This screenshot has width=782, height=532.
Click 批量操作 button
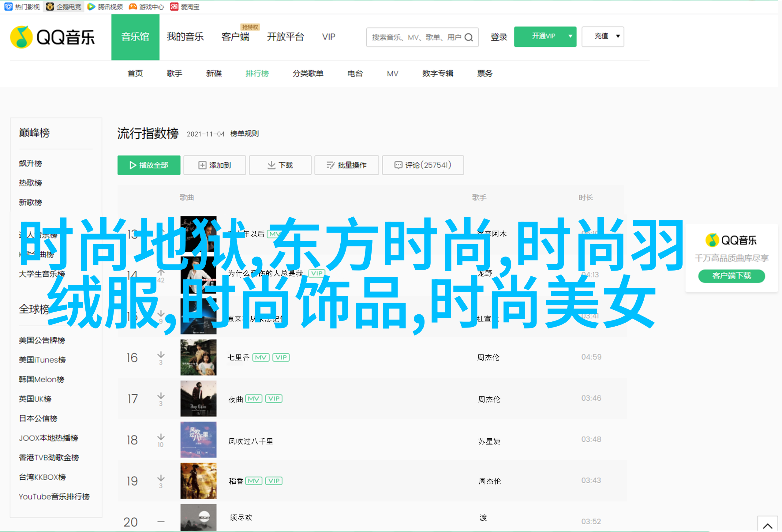click(x=346, y=165)
